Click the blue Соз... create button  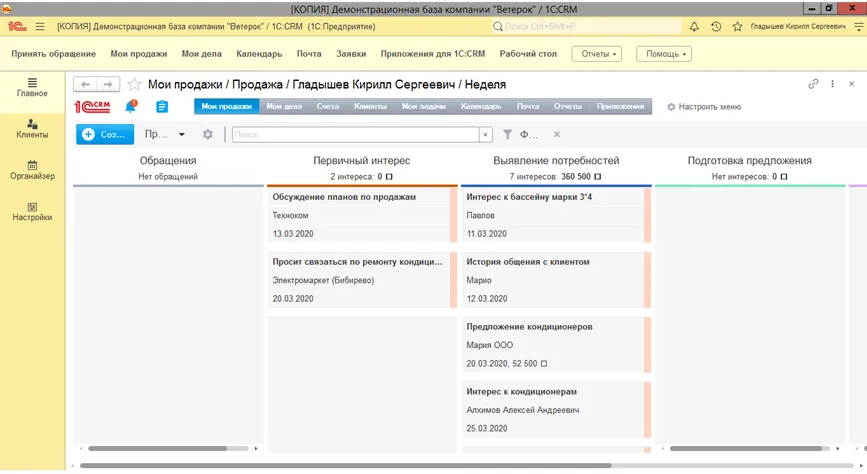tap(105, 134)
